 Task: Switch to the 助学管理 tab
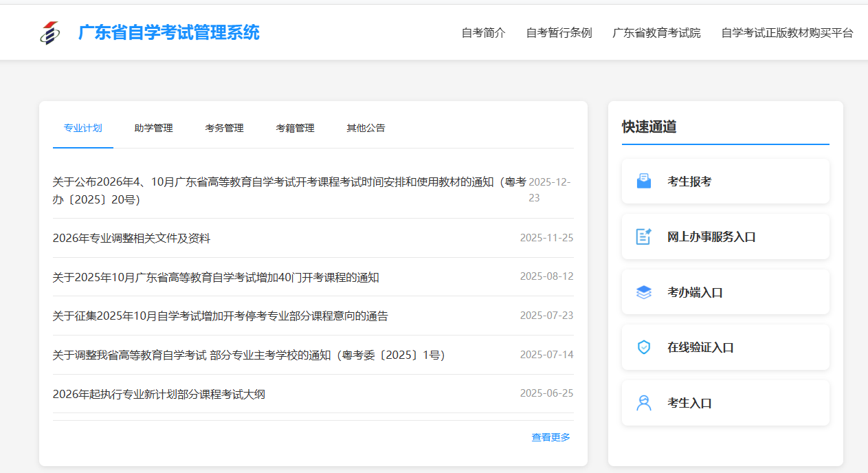pos(153,128)
